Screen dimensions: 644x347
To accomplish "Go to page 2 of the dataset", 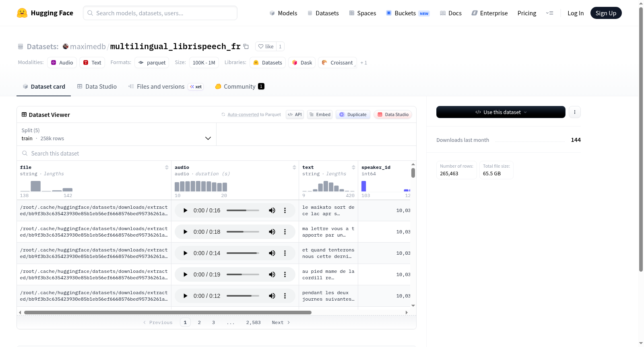I will coord(199,322).
